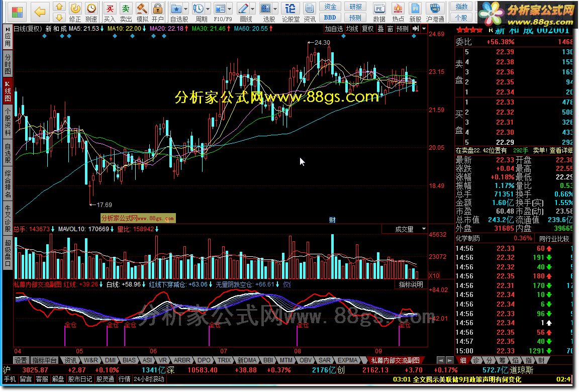Click the jump-to-end arrow icon beside 预测
This screenshot has width=579, height=392.
click(x=416, y=29)
